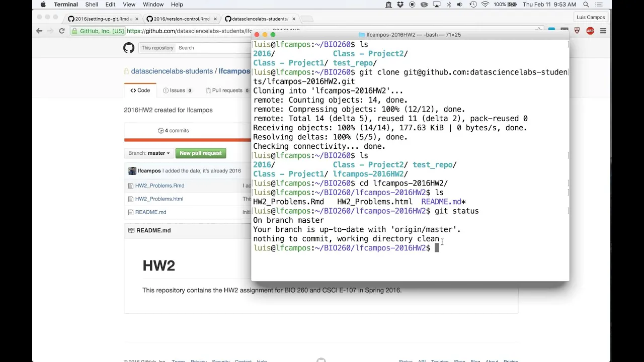
Task: Click the bank building menu bar icon
Action: (388, 5)
